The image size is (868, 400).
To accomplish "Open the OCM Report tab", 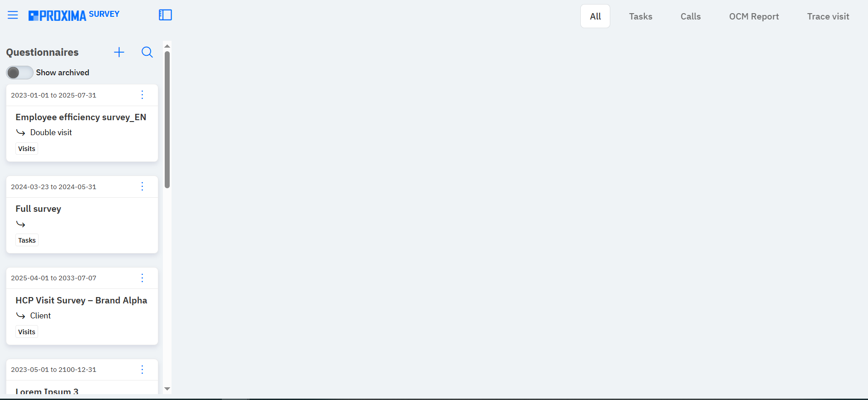I will click(754, 16).
